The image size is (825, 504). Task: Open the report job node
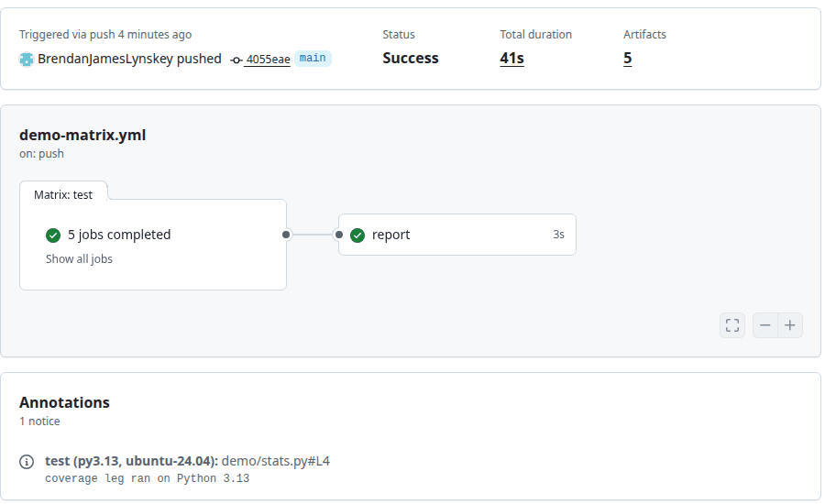457,235
